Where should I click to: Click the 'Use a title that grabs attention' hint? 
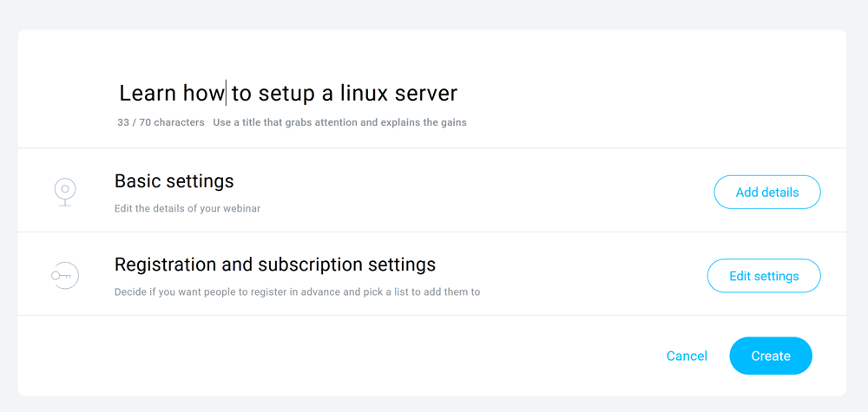tap(339, 122)
